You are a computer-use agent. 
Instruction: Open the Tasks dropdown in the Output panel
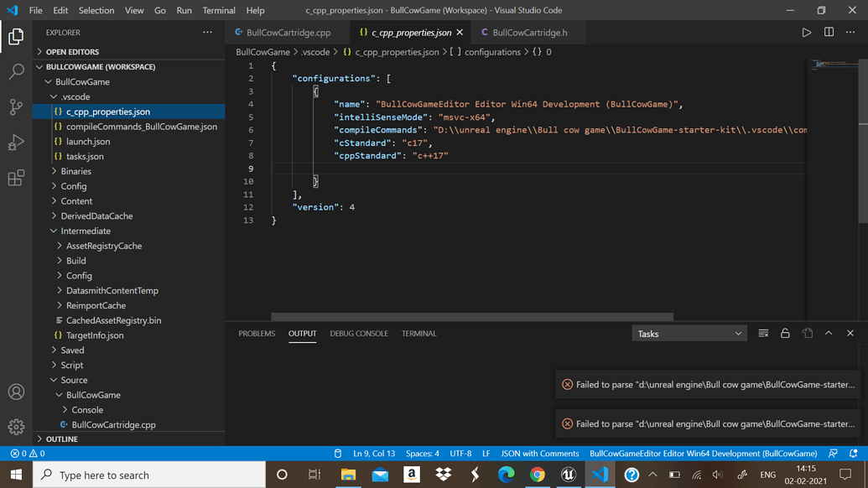coord(689,333)
